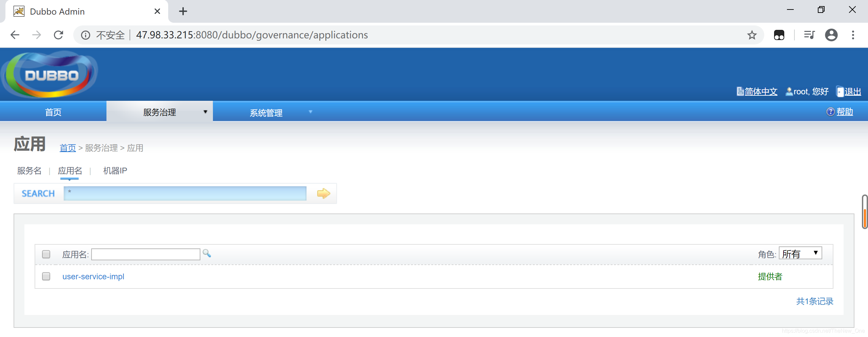Click the browser address bar URL
Image resolution: width=868 pixels, height=337 pixels.
tap(252, 35)
